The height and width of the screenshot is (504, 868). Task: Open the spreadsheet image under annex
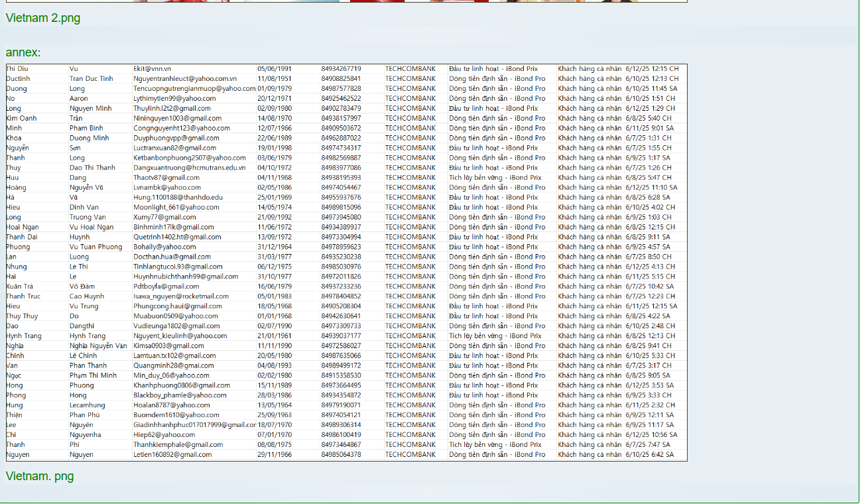coord(346,262)
